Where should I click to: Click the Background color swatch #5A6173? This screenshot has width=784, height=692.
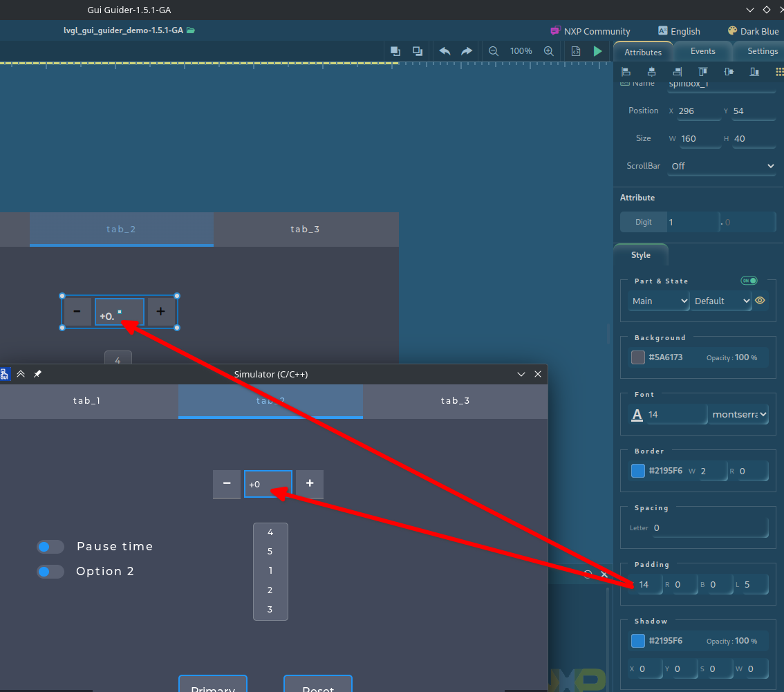tap(638, 357)
